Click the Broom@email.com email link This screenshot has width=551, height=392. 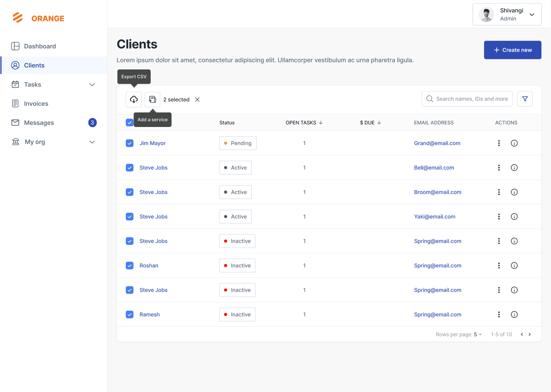(x=438, y=192)
